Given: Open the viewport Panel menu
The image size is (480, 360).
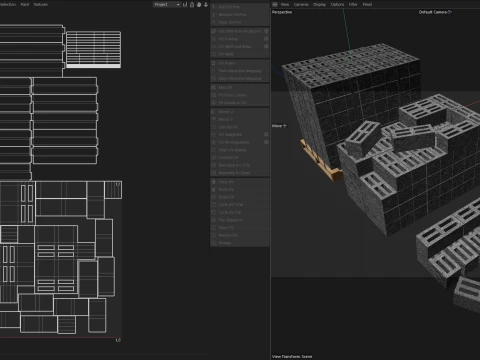Looking at the screenshot, I should click(x=367, y=4).
